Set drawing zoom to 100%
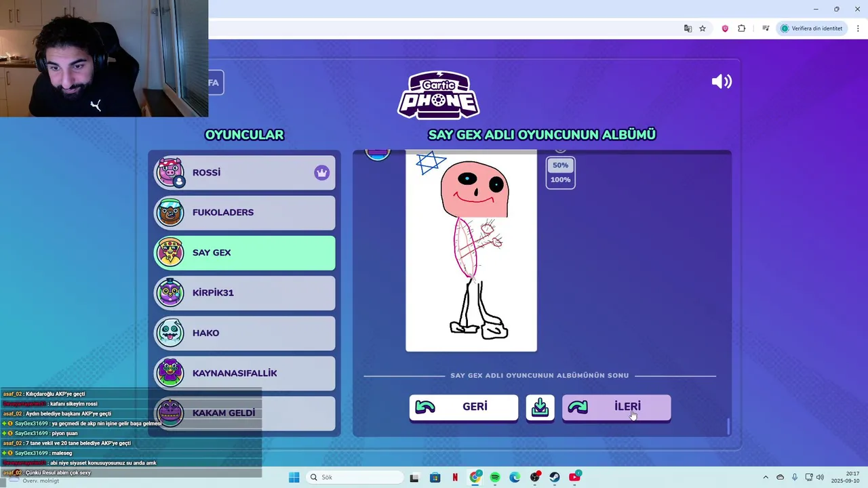The width and height of the screenshot is (868, 488). pyautogui.click(x=560, y=180)
